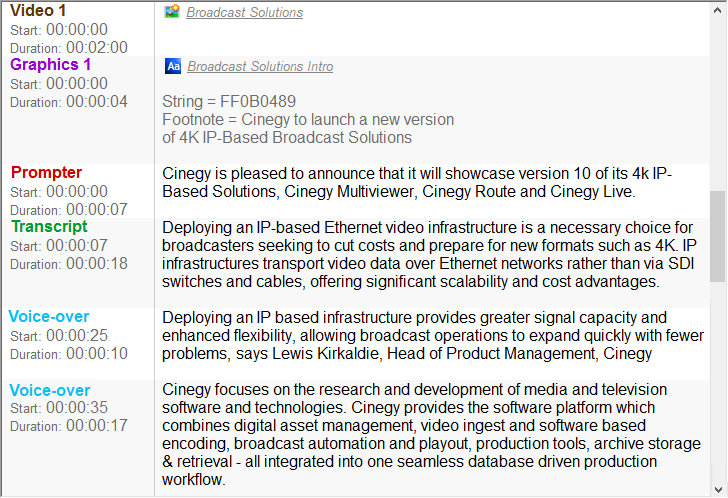The height and width of the screenshot is (498, 728).
Task: Click the String = FF0B0489 line
Action: [229, 102]
